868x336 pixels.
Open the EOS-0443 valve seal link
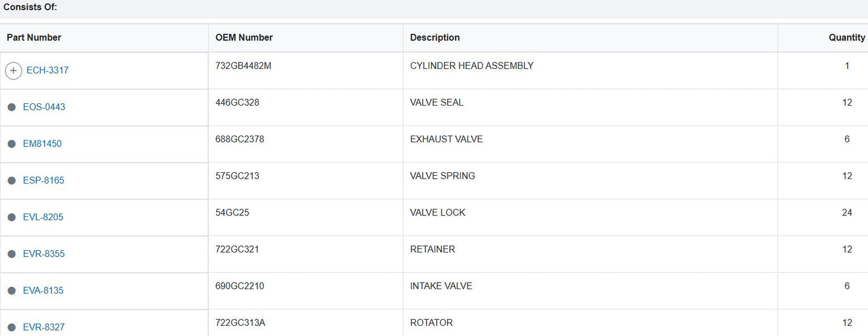pyautogui.click(x=44, y=107)
